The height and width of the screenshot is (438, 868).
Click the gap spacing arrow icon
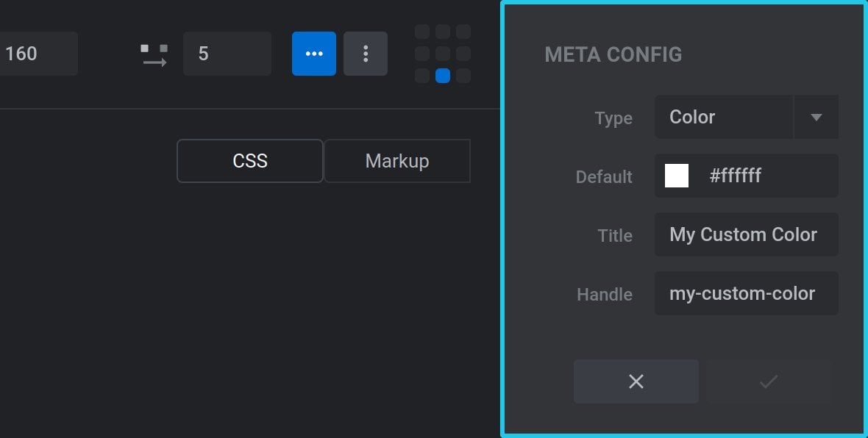(154, 55)
